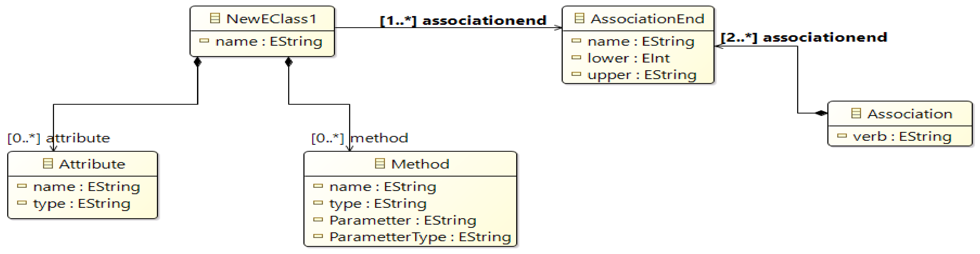Select the NewEClass1 class name
The width and height of the screenshot is (980, 254).
pos(271,19)
